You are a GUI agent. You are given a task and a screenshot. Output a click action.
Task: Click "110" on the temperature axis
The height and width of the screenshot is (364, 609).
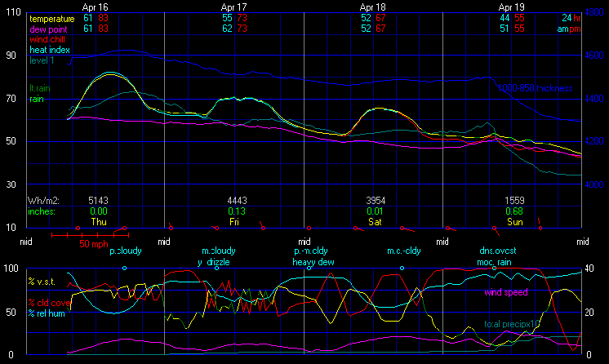pyautogui.click(x=13, y=12)
